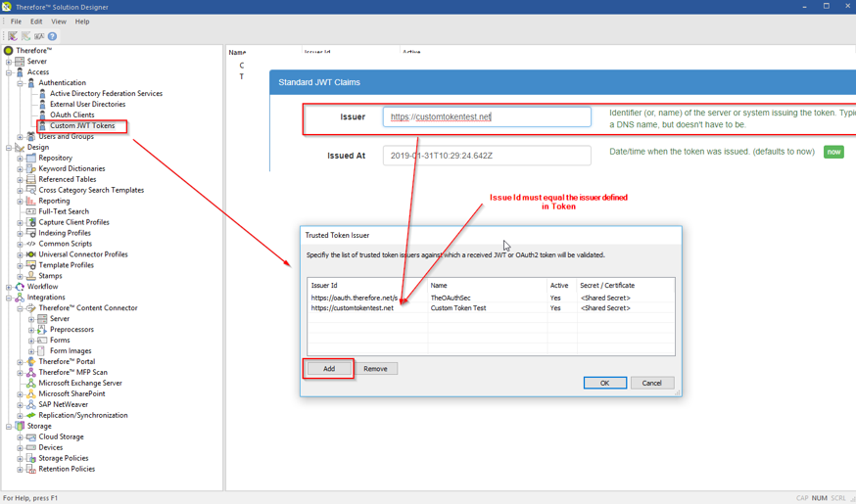Open the View menu
This screenshot has height=504, width=856.
[59, 22]
